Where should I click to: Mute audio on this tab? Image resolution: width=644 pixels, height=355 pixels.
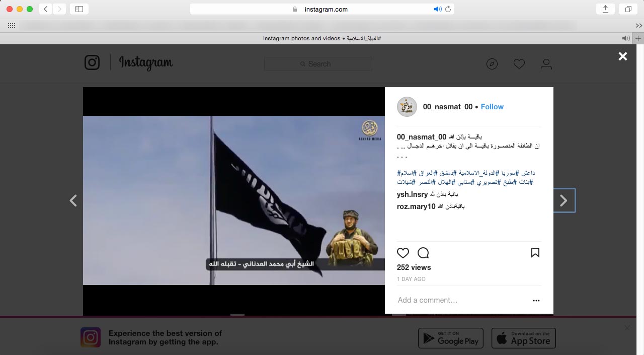[625, 38]
